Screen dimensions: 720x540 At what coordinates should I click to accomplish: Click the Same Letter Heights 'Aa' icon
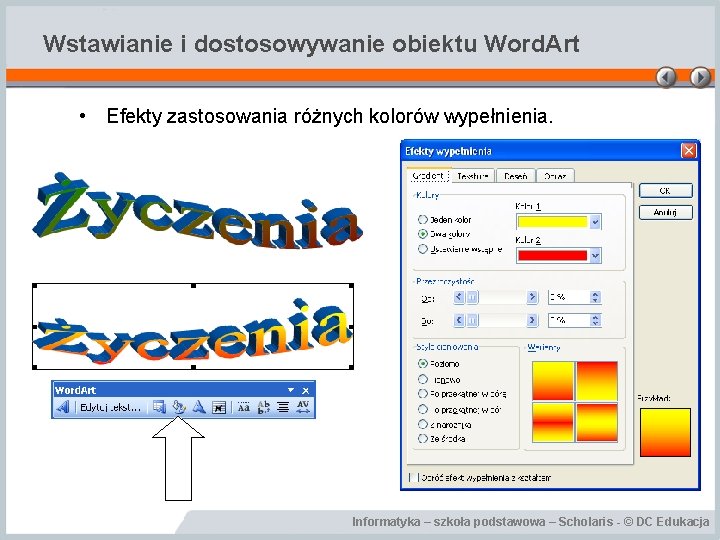(243, 407)
